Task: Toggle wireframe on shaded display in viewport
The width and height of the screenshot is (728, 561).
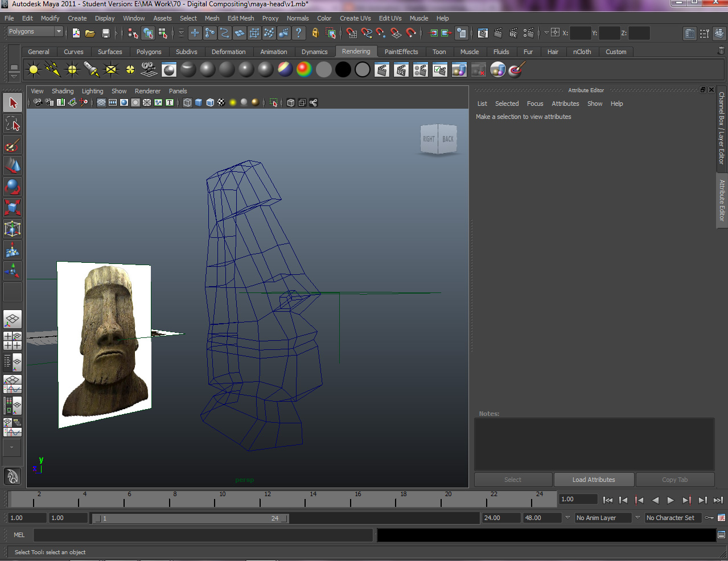Action: point(209,102)
